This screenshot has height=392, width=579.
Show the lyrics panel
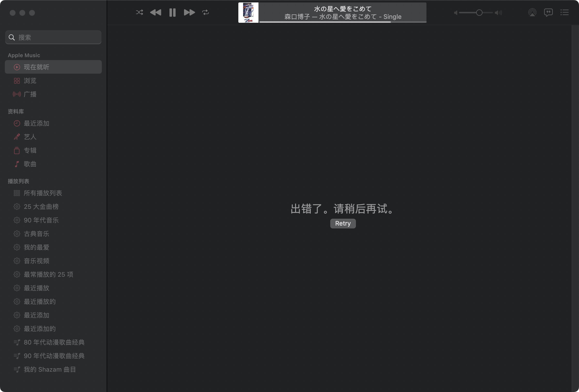point(548,12)
